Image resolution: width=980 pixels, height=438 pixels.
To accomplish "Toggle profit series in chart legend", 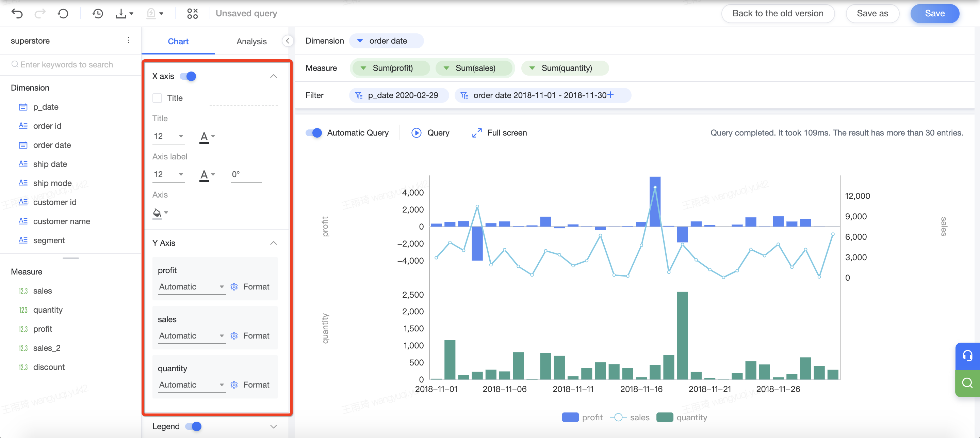I will pyautogui.click(x=582, y=418).
